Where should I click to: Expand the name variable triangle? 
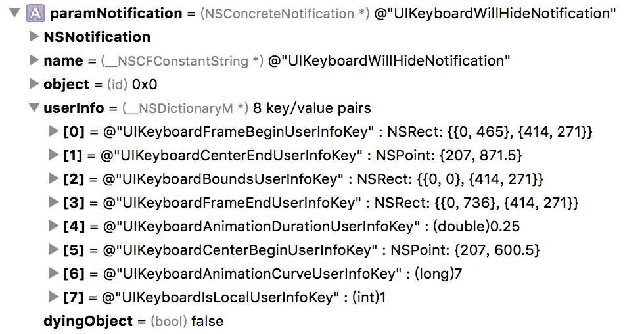tap(34, 60)
